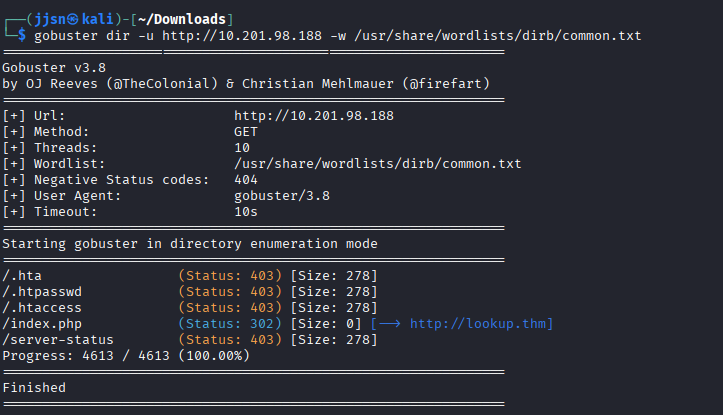Click the GET method value
The width and height of the screenshot is (723, 415).
pos(246,132)
